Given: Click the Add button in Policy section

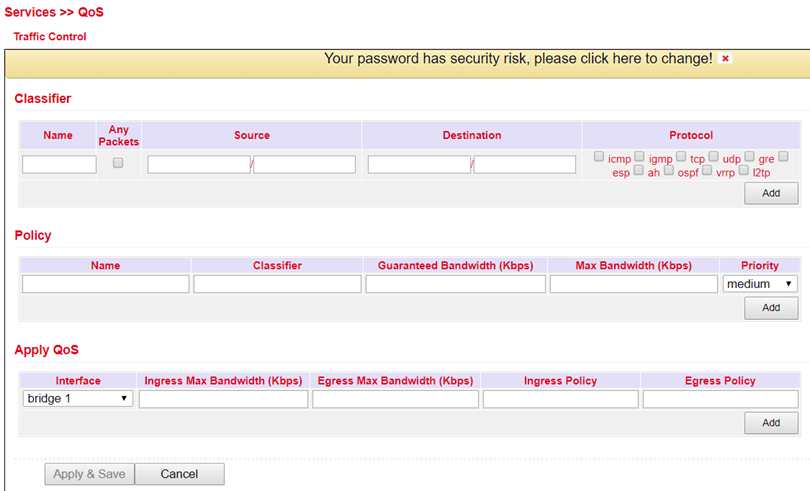Looking at the screenshot, I should 771,308.
